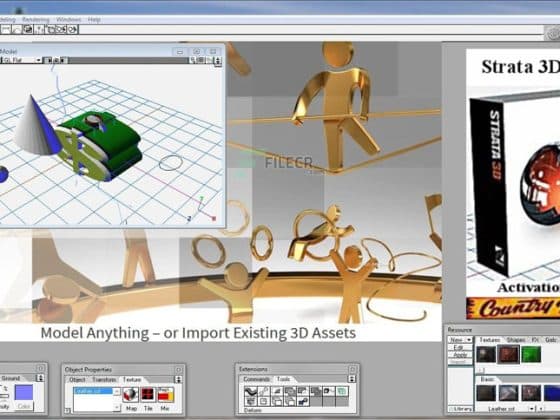
Task: Select the Leather.ssf entry in texture list
Action: pyautogui.click(x=93, y=391)
